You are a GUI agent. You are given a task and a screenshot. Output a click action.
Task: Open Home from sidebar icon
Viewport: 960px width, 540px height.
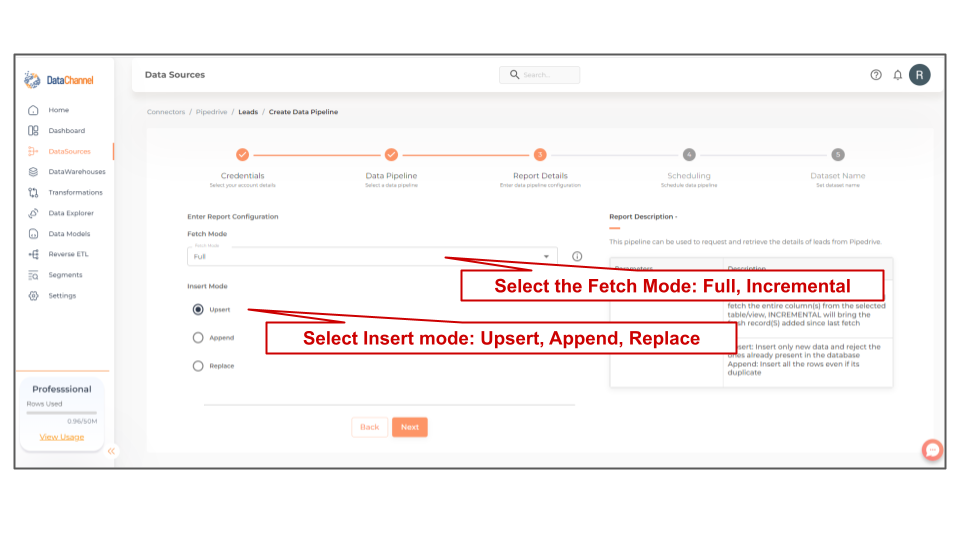(x=33, y=110)
